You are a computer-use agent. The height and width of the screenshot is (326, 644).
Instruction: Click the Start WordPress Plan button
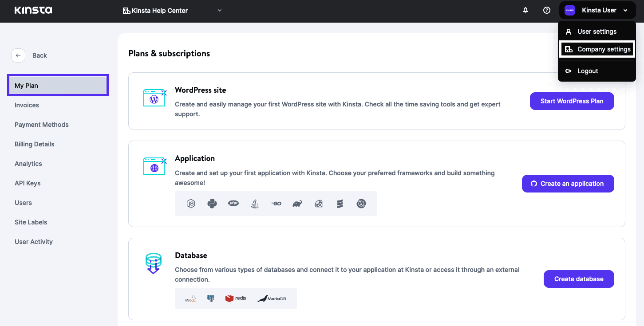(572, 101)
